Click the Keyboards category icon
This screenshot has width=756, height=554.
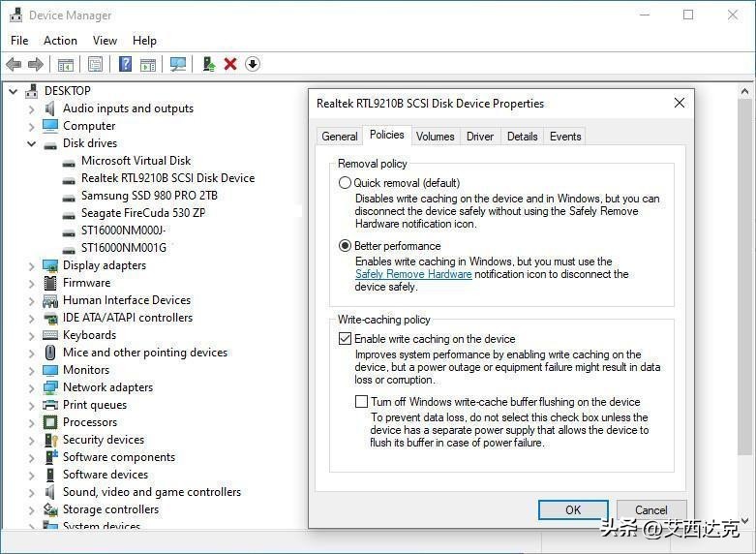click(x=50, y=335)
